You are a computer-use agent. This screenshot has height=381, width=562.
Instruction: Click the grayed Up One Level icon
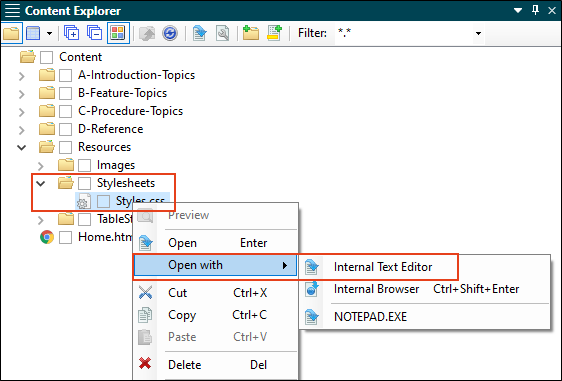[x=147, y=33]
